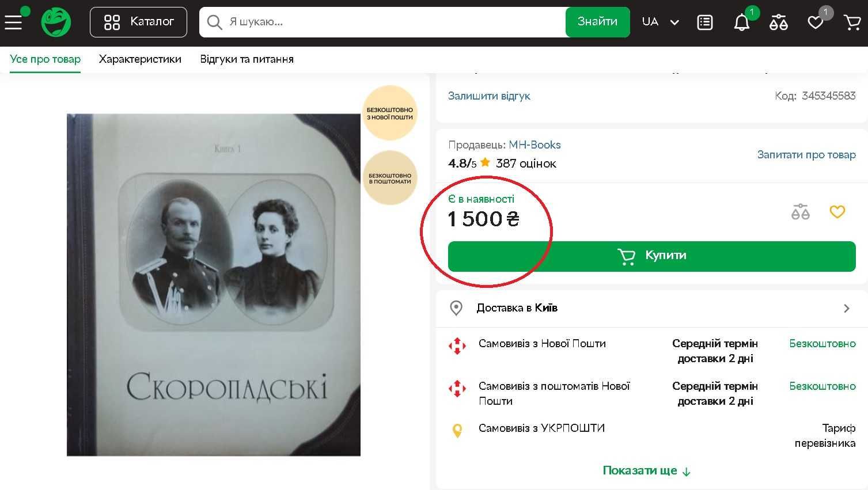Switch to Відгуки та питання tab
868x490 pixels.
point(247,59)
